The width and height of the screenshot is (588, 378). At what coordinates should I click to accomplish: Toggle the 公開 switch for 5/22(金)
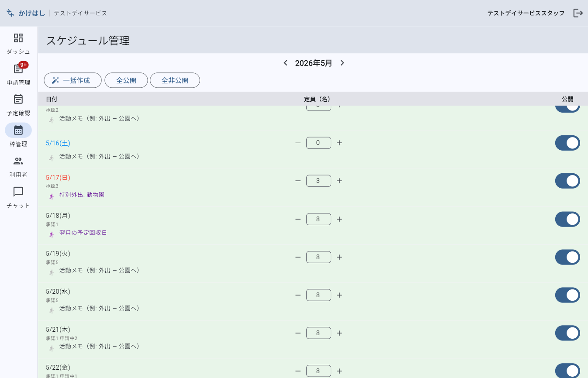[567, 371]
